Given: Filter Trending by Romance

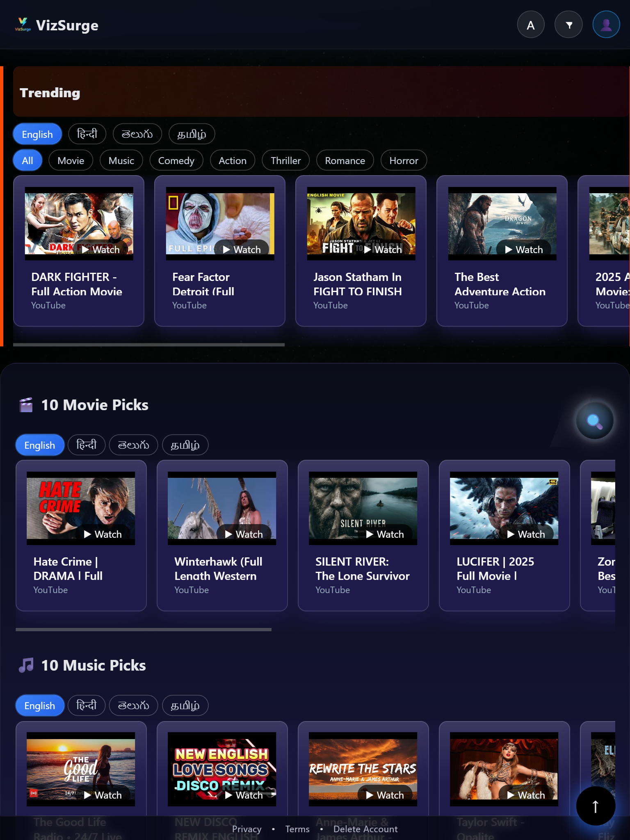Looking at the screenshot, I should click(x=345, y=160).
